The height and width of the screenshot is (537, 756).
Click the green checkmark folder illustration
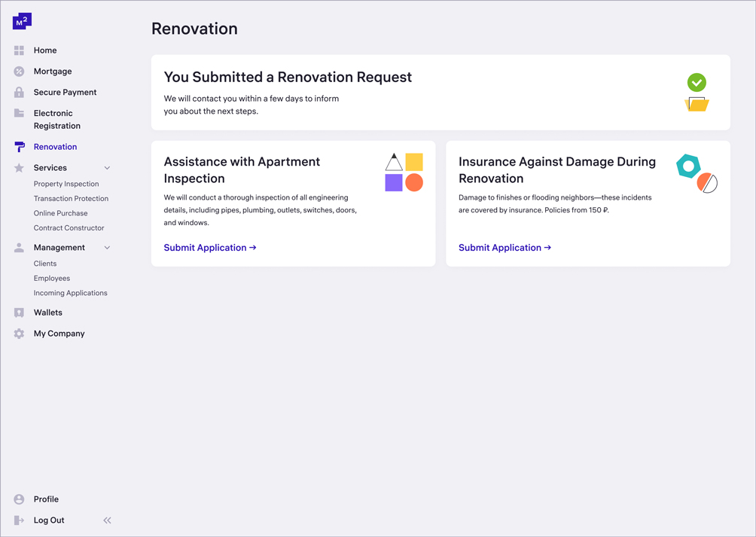697,93
